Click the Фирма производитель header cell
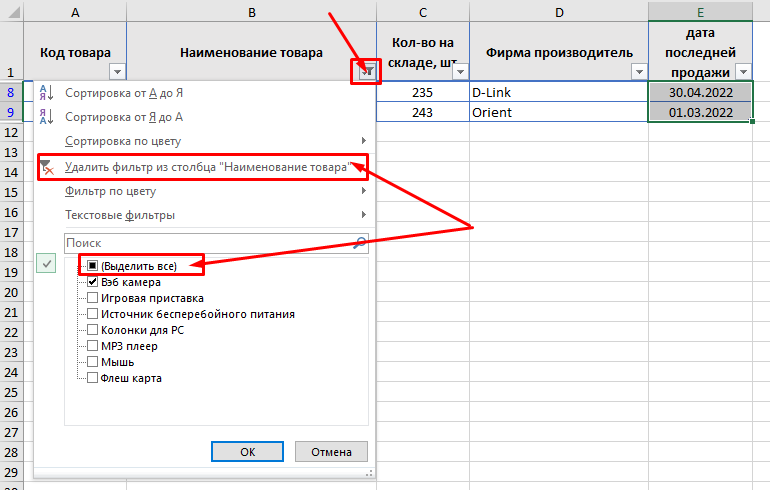This screenshot has width=770, height=490. click(559, 51)
